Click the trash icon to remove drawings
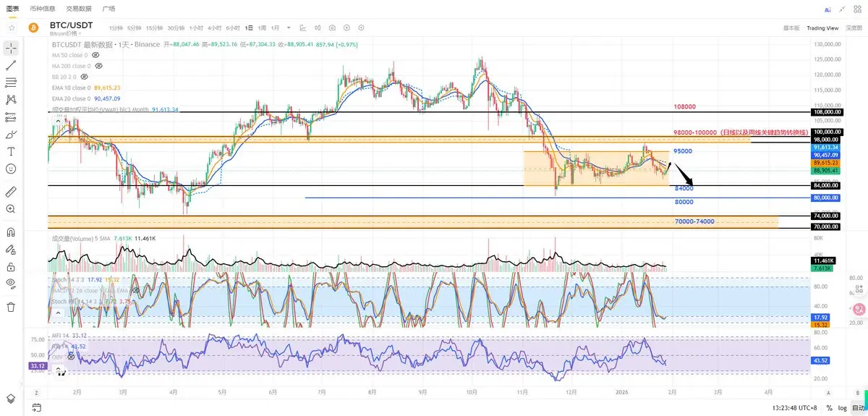Screen dimensions: 868x416 [x=11, y=307]
